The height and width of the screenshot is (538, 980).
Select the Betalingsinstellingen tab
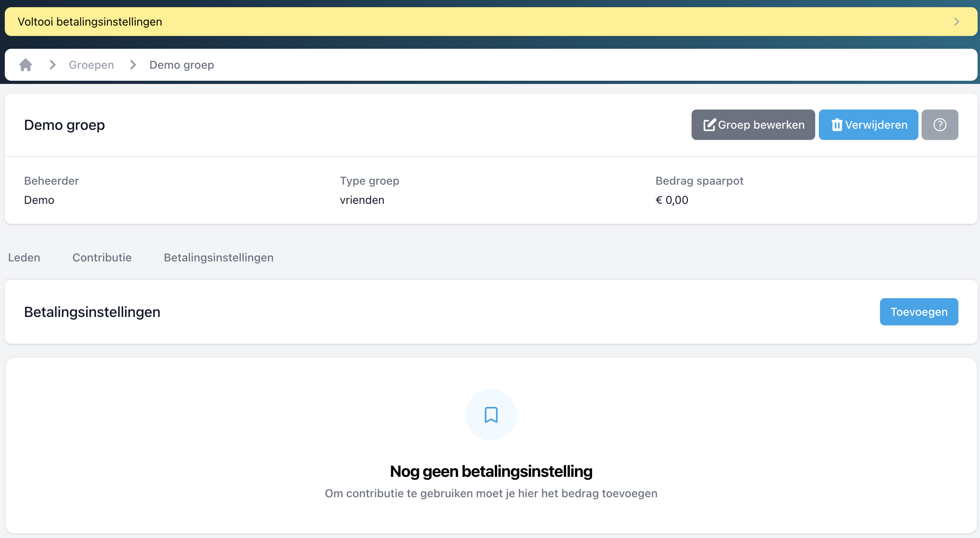pyautogui.click(x=218, y=257)
